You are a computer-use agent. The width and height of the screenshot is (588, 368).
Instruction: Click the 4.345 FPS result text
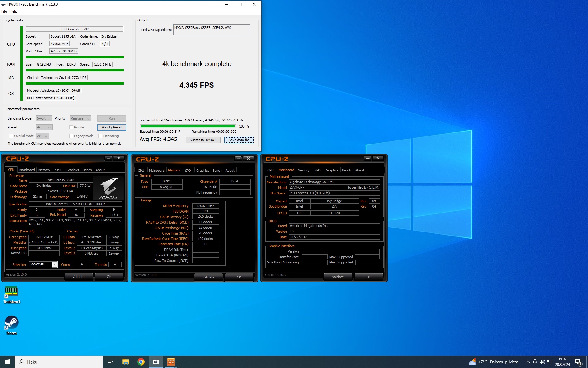click(x=197, y=85)
